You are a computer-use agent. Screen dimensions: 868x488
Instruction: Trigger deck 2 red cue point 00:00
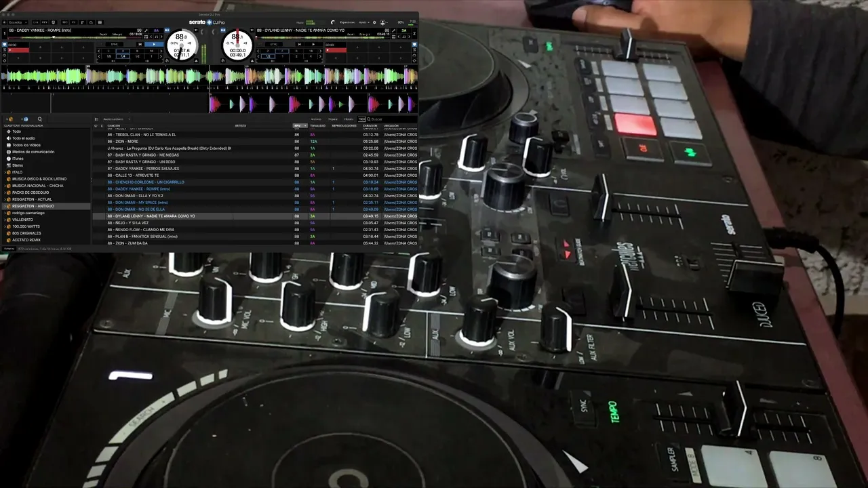coord(335,50)
